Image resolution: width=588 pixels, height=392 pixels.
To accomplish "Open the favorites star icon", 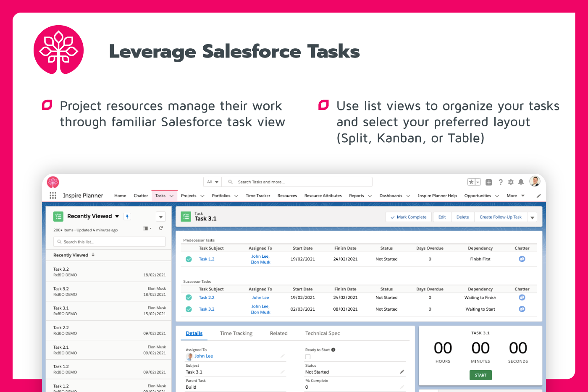I will click(x=471, y=182).
